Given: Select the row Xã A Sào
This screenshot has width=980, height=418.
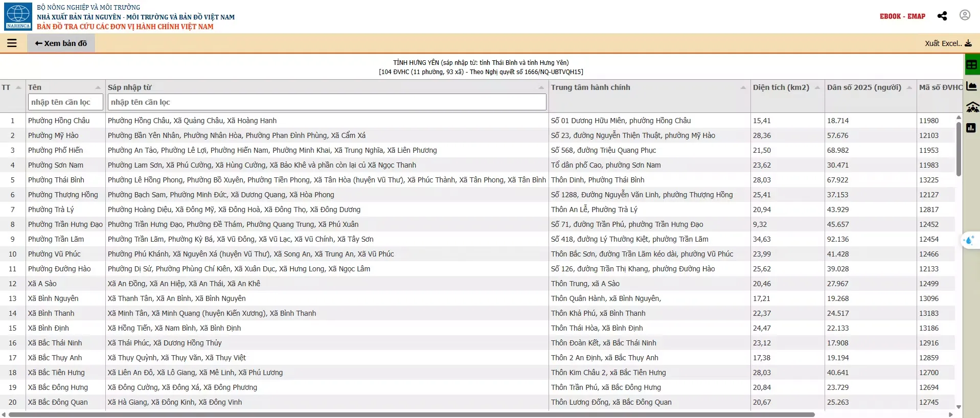Looking at the screenshot, I should (x=478, y=284).
